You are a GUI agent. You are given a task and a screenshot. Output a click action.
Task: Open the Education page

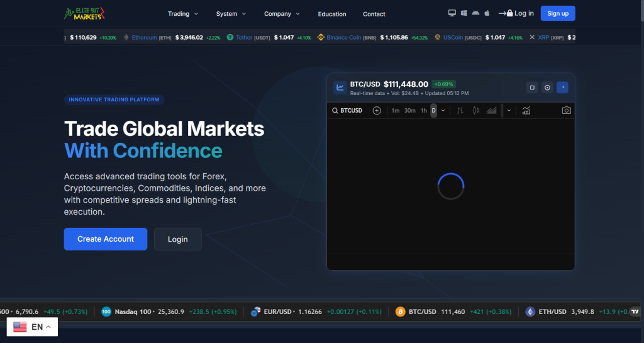click(332, 14)
